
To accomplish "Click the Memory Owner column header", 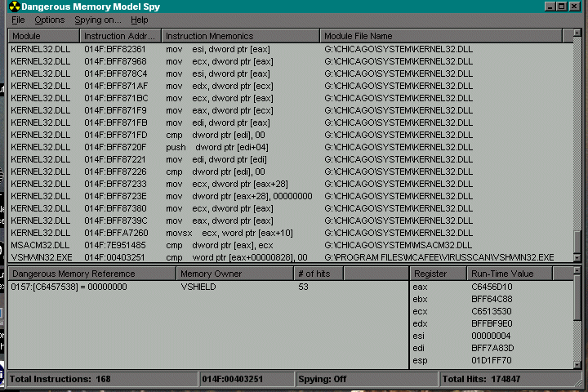I will point(234,274).
